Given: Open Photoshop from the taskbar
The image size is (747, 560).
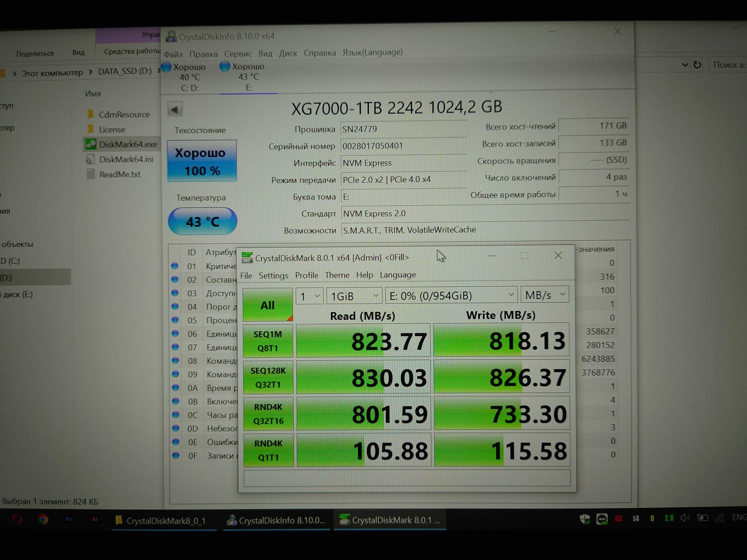Looking at the screenshot, I should point(69,519).
